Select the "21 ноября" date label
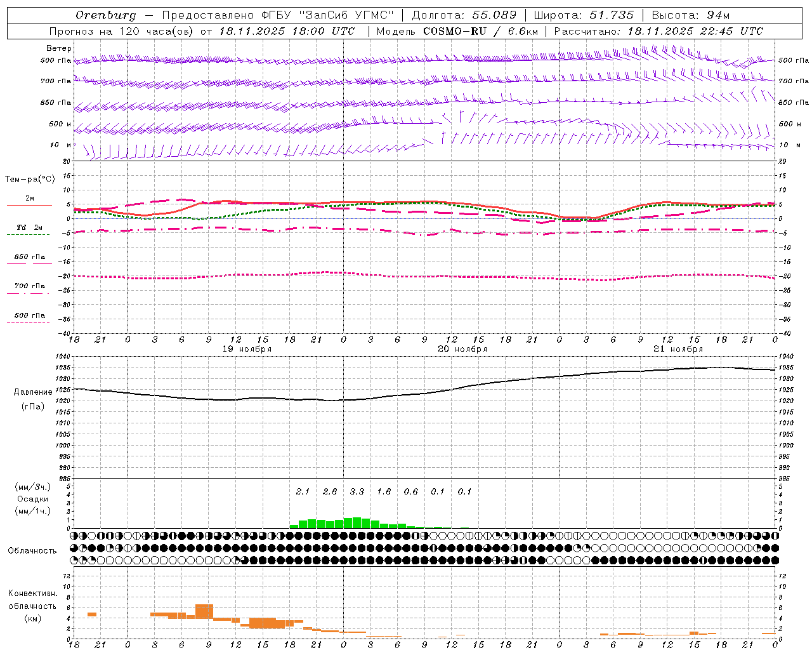 tap(678, 349)
